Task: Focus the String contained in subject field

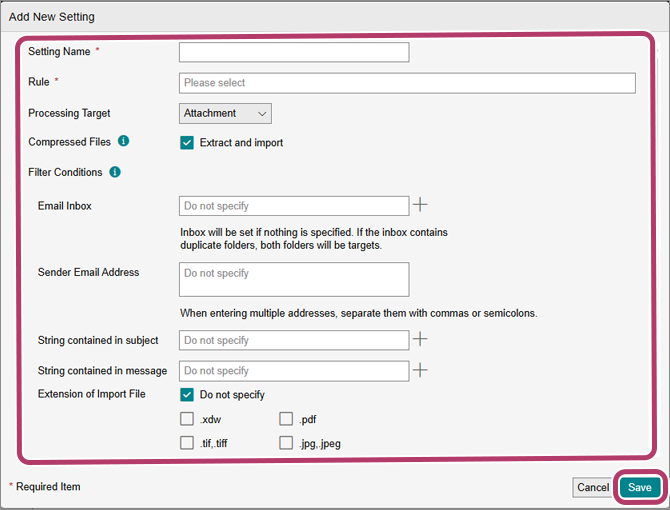Action: point(294,341)
